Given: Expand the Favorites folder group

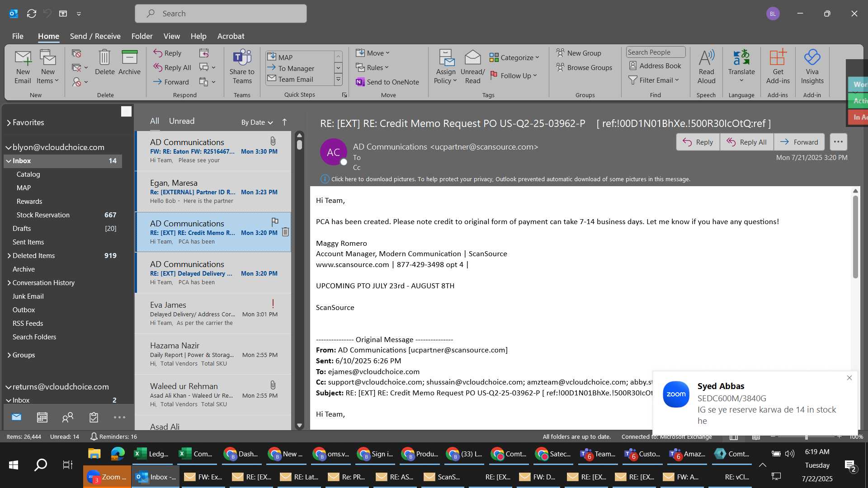Looking at the screenshot, I should click(9, 122).
